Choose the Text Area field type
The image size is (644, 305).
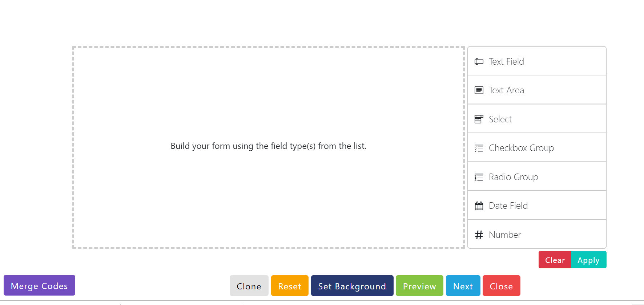pyautogui.click(x=537, y=90)
